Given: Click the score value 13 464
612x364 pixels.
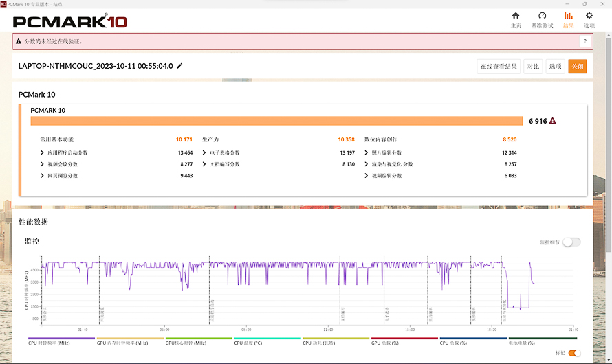Looking at the screenshot, I should [185, 152].
